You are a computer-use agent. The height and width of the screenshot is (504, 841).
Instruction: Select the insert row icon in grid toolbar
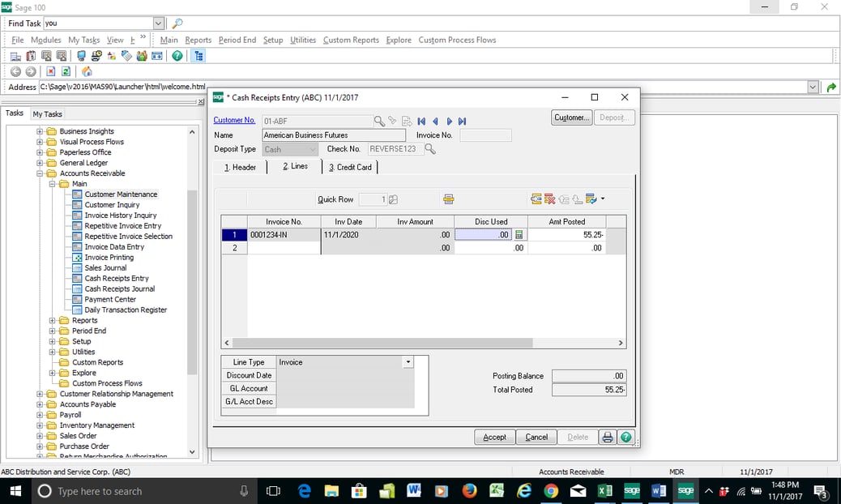click(x=536, y=199)
